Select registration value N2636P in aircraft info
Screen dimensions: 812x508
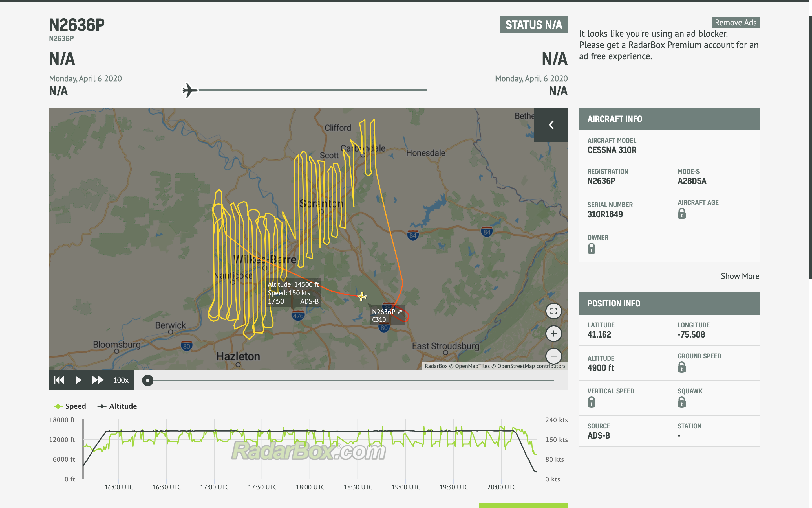601,181
